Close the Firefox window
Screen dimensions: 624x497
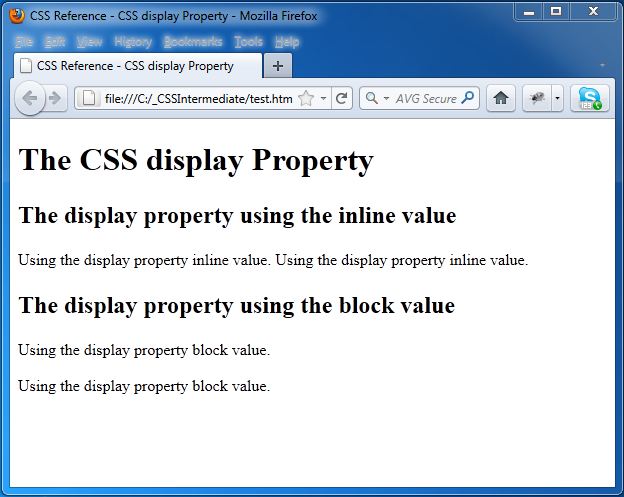pos(593,12)
